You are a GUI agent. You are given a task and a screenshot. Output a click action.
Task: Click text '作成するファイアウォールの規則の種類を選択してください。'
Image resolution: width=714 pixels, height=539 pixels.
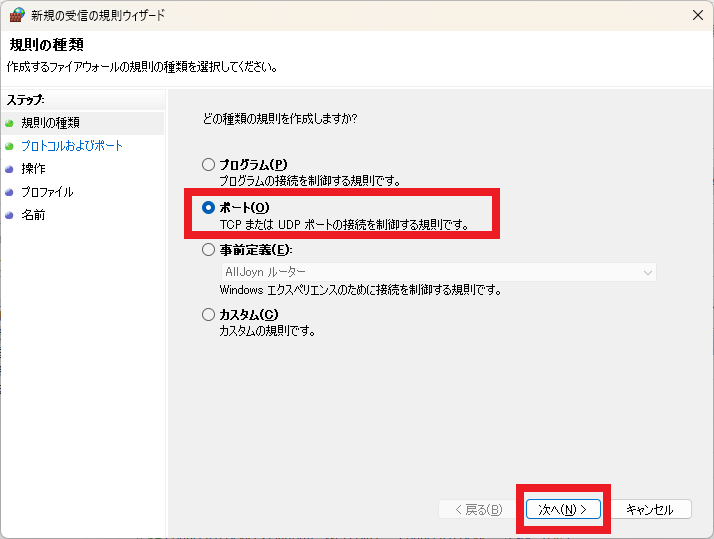tap(142, 67)
